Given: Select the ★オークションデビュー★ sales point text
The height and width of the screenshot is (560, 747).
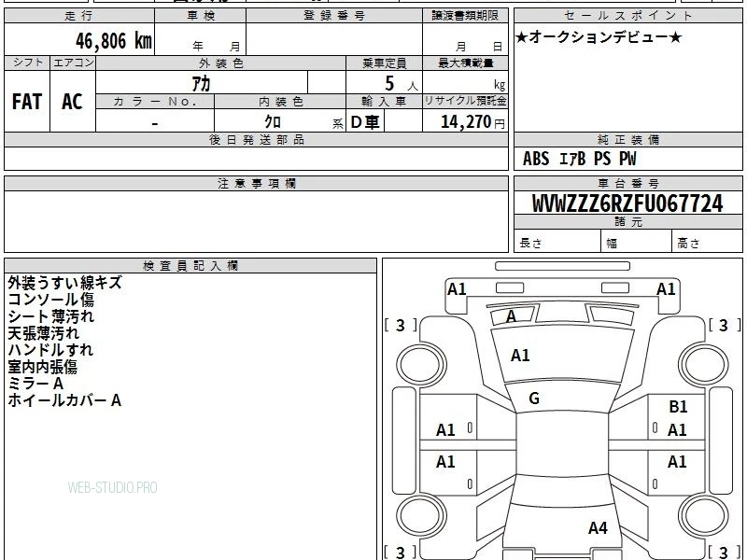Looking at the screenshot, I should tap(599, 37).
